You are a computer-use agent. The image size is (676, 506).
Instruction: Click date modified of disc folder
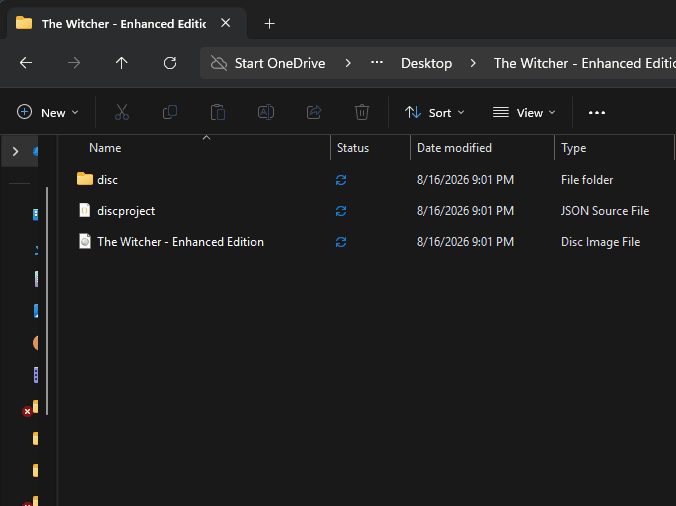[465, 180]
